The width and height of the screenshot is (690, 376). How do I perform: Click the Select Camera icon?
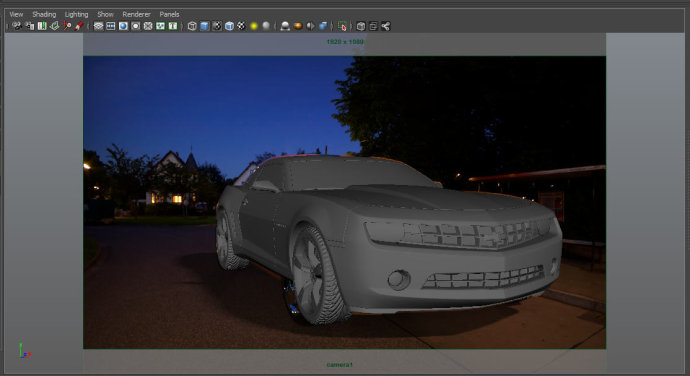pos(17,26)
